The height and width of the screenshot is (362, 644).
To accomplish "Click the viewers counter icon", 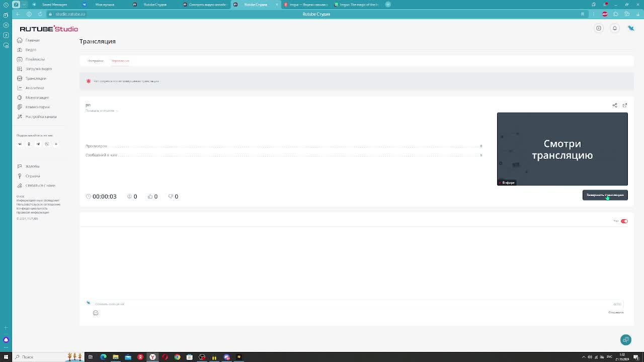I will (129, 197).
